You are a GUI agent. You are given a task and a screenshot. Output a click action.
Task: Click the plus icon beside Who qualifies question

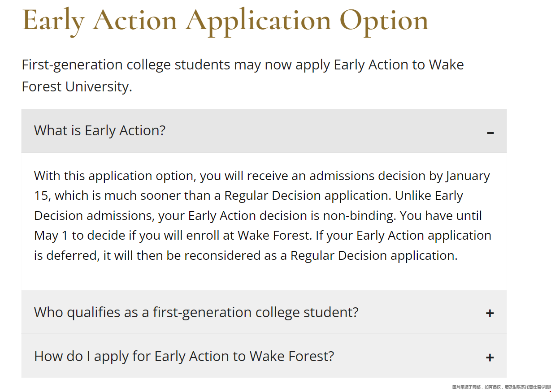tap(490, 313)
